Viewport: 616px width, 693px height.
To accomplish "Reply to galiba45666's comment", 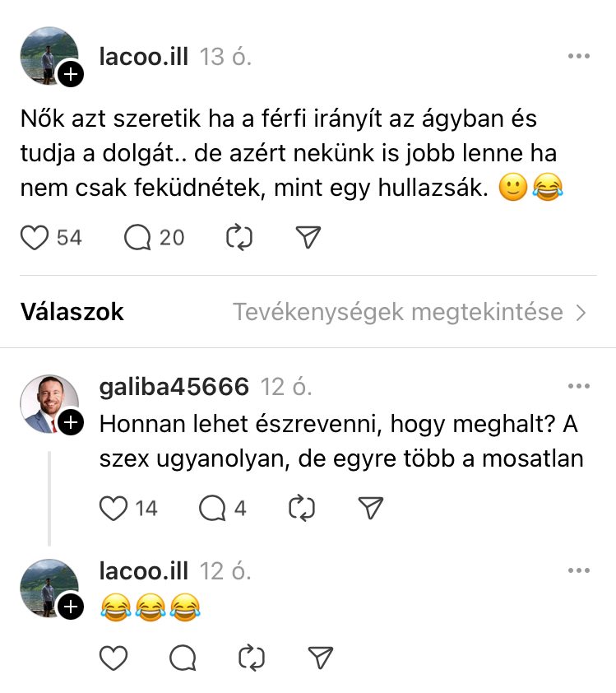I will (213, 509).
